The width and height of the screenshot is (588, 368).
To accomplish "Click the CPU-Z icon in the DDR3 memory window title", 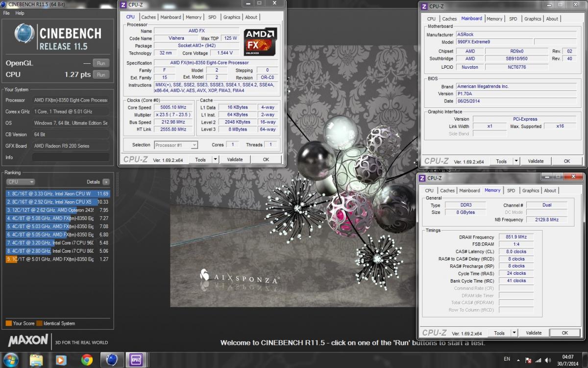I will click(x=422, y=178).
